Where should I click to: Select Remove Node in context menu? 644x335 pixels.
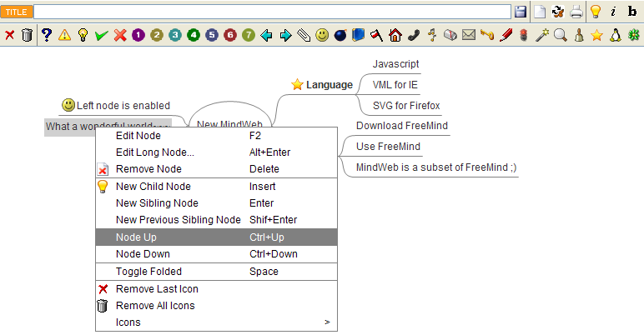pos(216,168)
